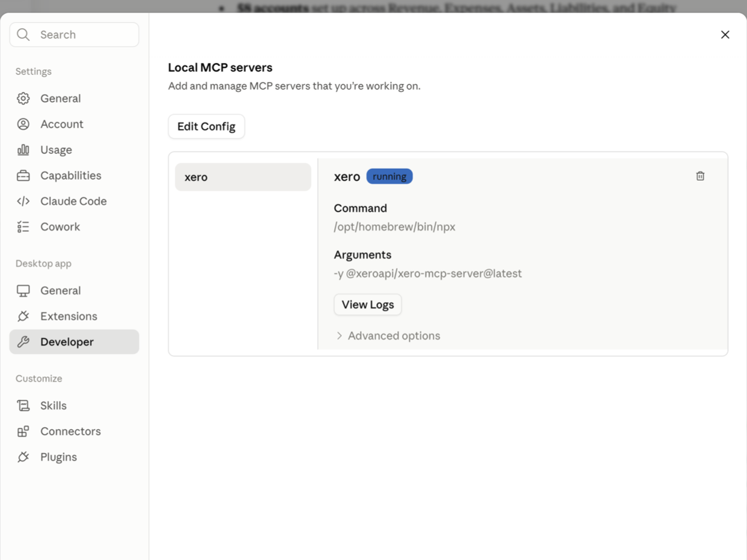Open the Connectors page

click(x=74, y=431)
